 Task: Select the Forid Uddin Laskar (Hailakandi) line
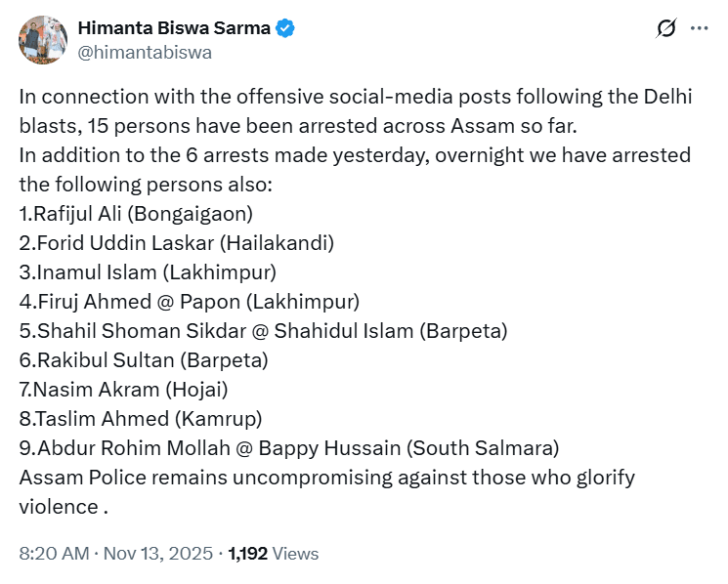coord(177,242)
